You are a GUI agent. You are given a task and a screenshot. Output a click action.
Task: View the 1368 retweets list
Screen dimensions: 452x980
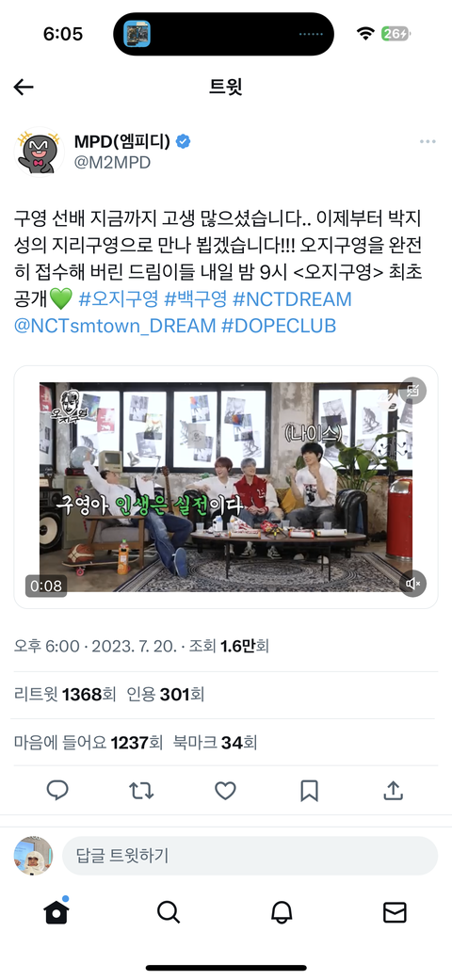(65, 694)
